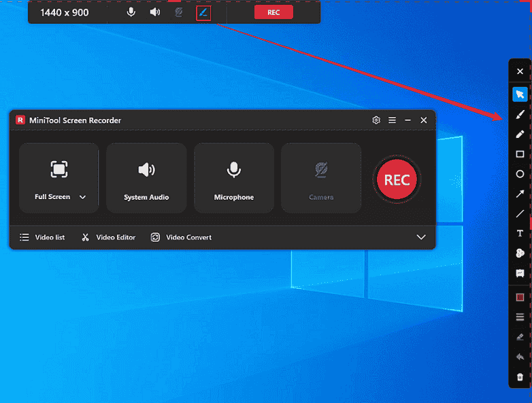The image size is (532, 403).
Task: Minimize the MiniTool Screen Recorder window
Action: [408, 120]
